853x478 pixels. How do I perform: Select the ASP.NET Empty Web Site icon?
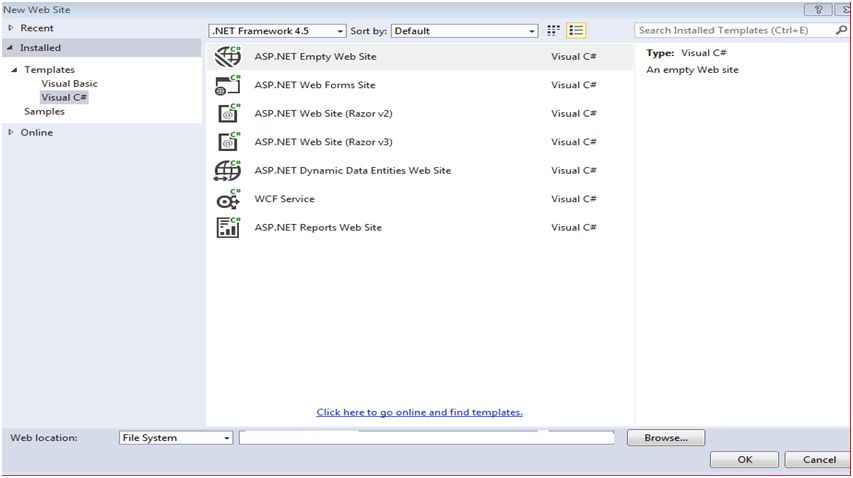(x=228, y=57)
